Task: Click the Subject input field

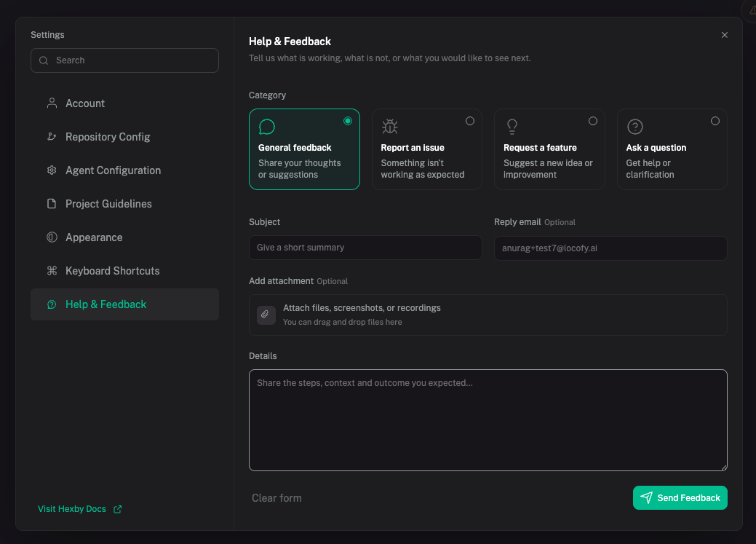Action: pos(365,248)
